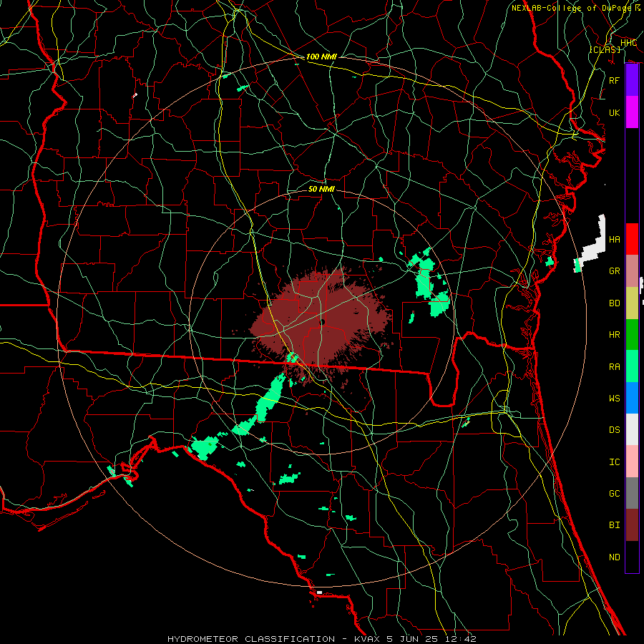The width and height of the screenshot is (644, 644).
Task: Click the dusty pink GR legend swatch
Action: pyautogui.click(x=632, y=271)
